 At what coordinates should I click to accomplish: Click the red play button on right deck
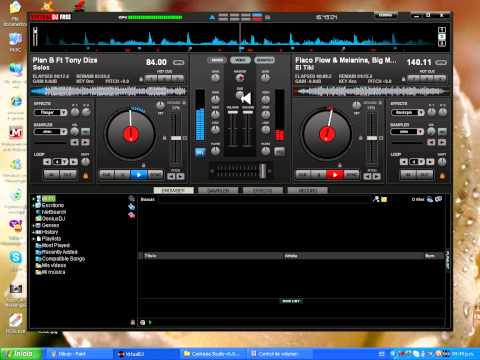point(335,174)
